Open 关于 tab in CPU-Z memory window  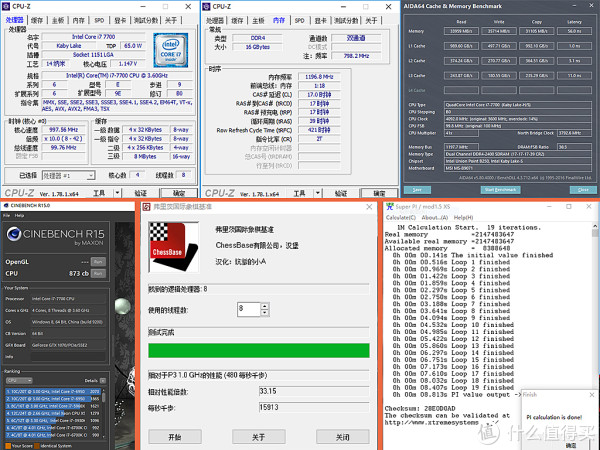point(371,21)
